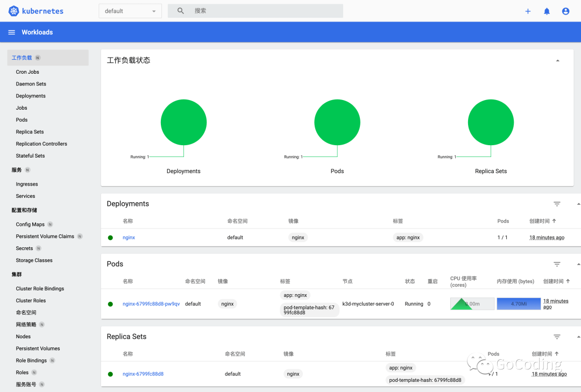Viewport: 581px width, 392px height.
Task: Open the default namespace dropdown
Action: click(x=130, y=11)
